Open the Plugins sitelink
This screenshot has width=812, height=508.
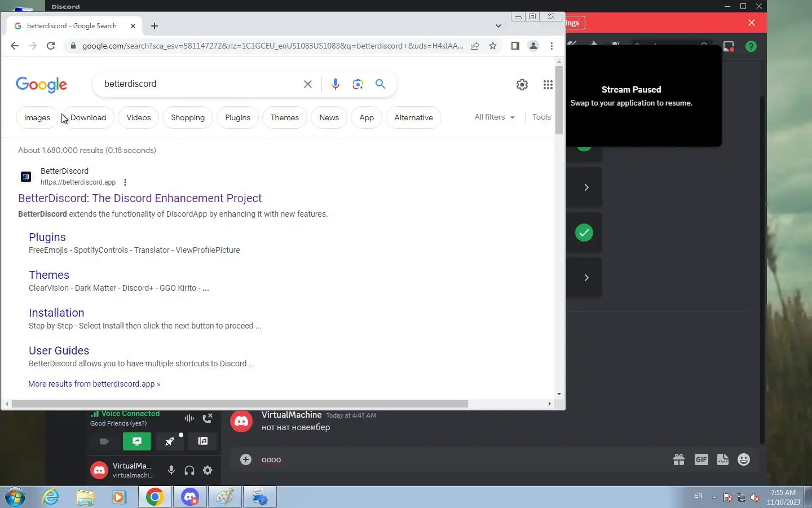(x=47, y=237)
